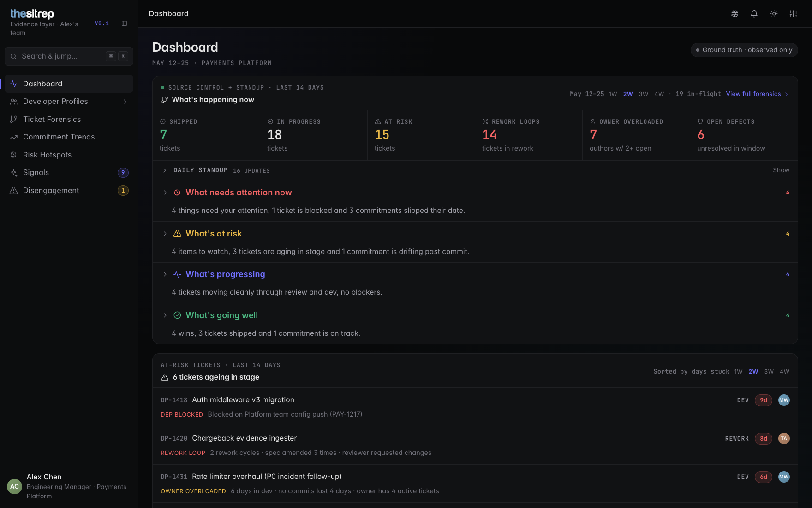The height and width of the screenshot is (508, 812).
Task: Select 4W range in What's happening now
Action: coord(659,94)
